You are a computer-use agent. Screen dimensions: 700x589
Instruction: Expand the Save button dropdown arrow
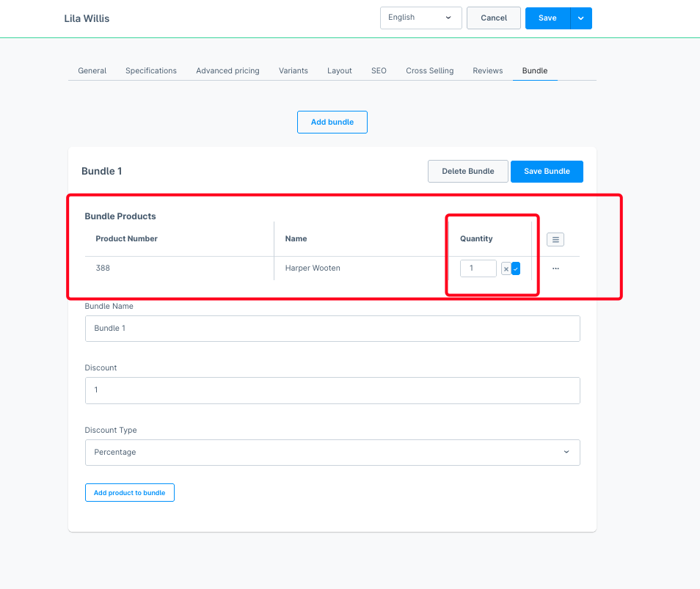(581, 18)
